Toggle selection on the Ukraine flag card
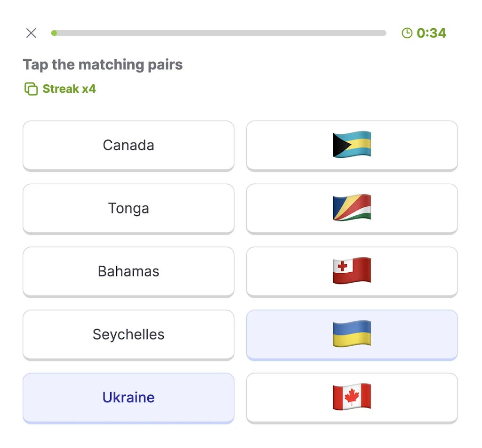Viewport: 482px width, 448px height. (x=351, y=335)
